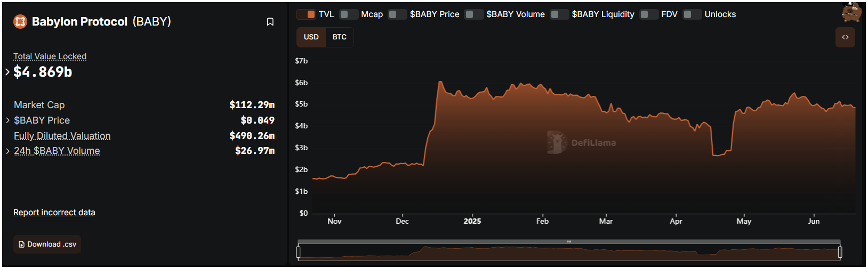Click the $0.049 price value
The image size is (868, 269).
(258, 120)
